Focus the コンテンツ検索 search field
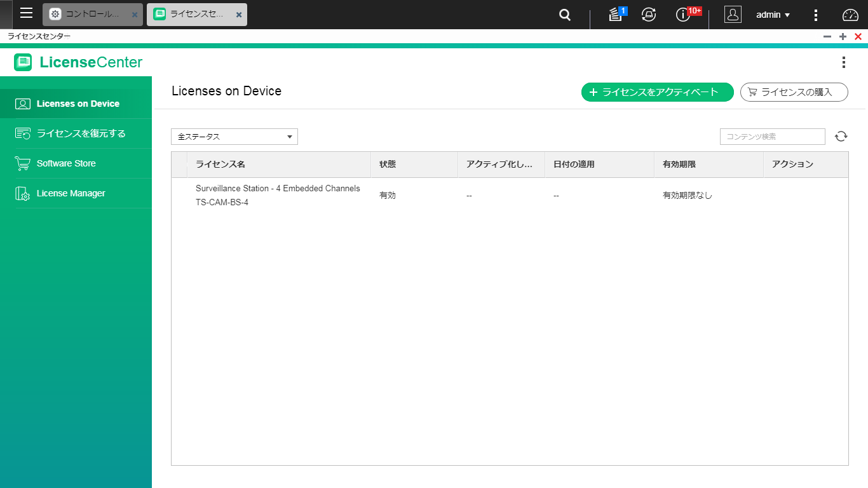 (x=773, y=137)
